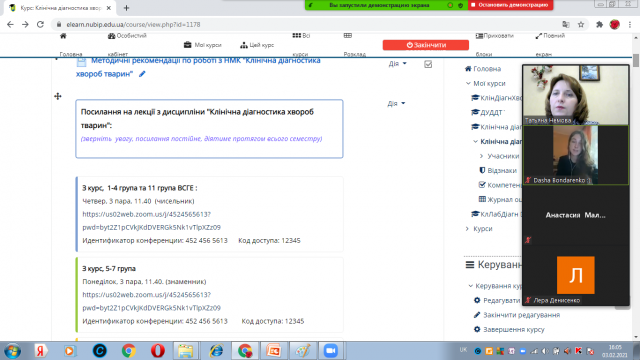This screenshot has height=360, width=640.
Task: Open Особистий кабінет menu item
Action: (127, 45)
